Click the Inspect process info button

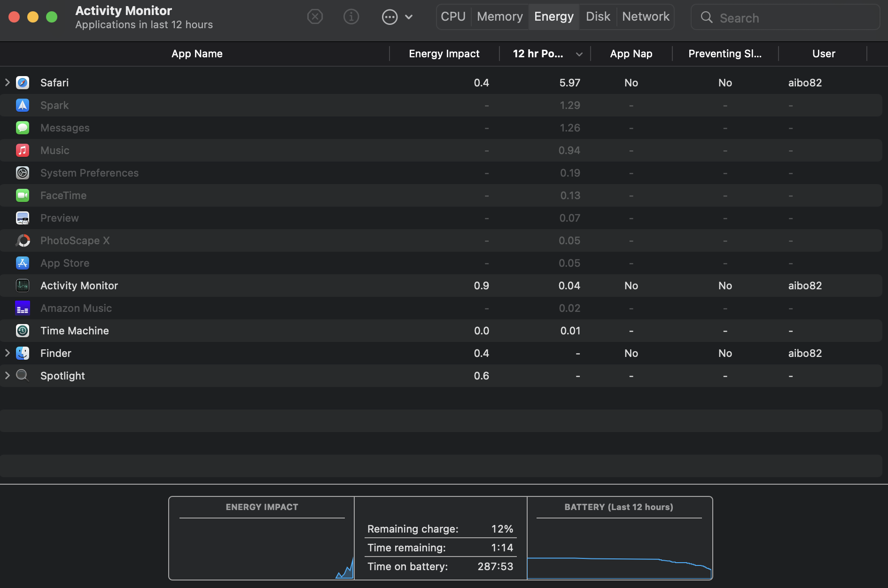[x=351, y=17]
